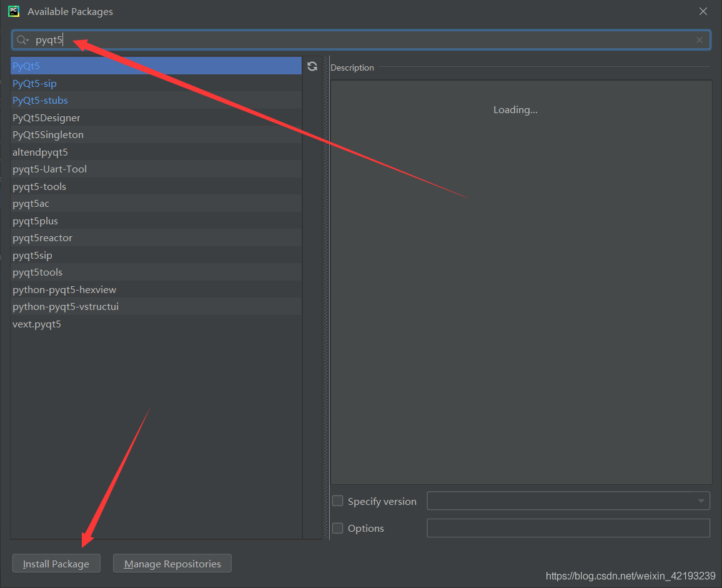Screen dimensions: 722x588
Task: Choose the vext.pyqt5 package
Action: 156,324
